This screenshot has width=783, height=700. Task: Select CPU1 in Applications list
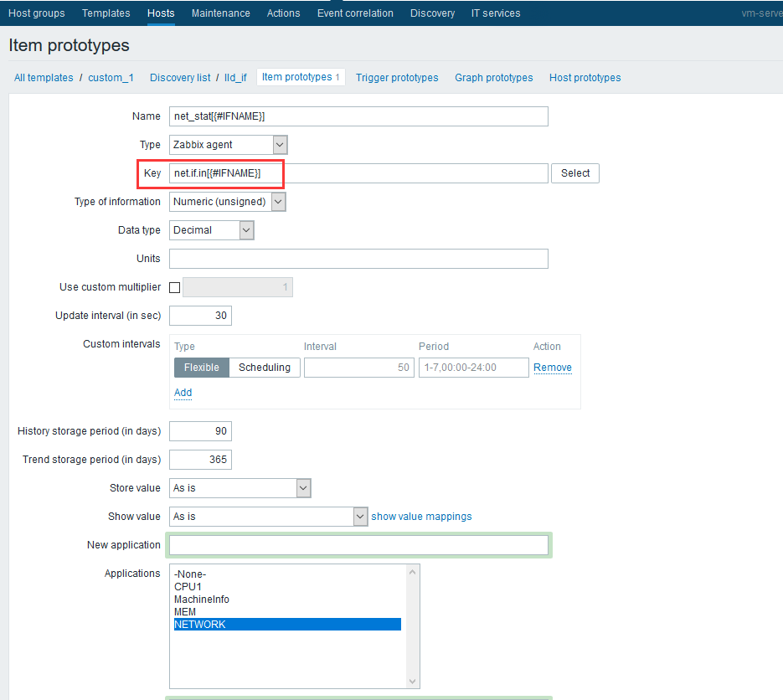pyautogui.click(x=287, y=587)
